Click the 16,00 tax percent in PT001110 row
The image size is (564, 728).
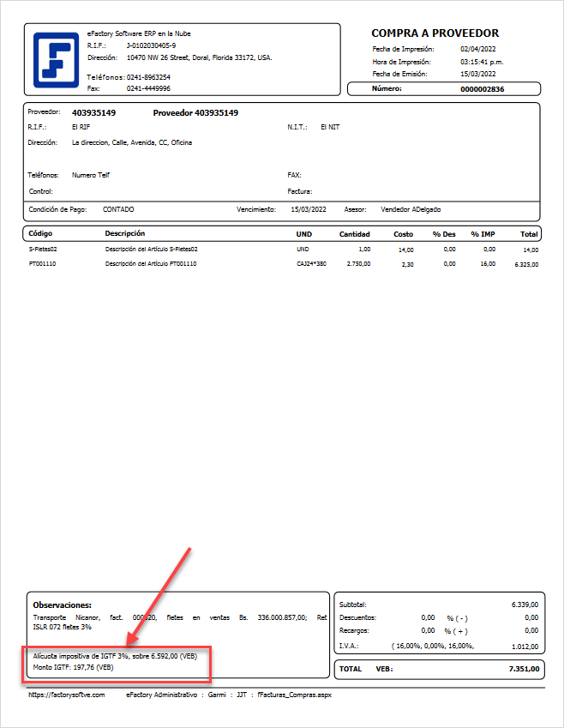coord(488,264)
